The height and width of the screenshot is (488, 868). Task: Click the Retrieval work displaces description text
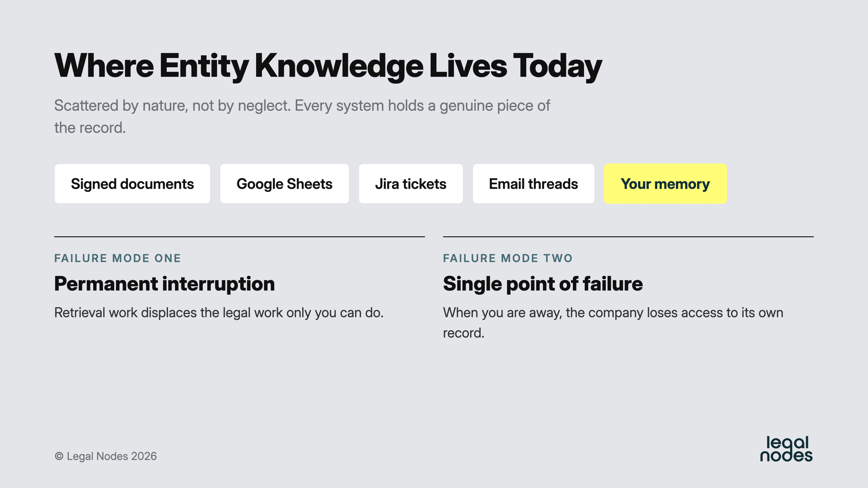219,313
